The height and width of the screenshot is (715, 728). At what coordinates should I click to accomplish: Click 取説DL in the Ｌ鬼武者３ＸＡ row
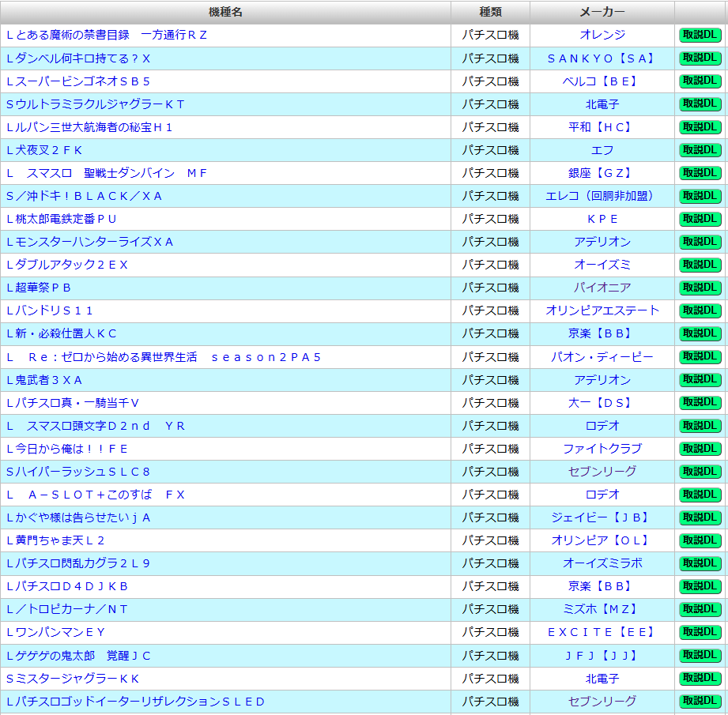click(x=700, y=380)
